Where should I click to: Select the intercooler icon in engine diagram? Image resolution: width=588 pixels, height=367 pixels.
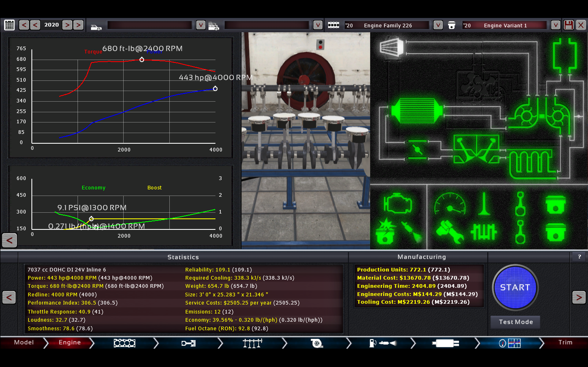[417, 111]
